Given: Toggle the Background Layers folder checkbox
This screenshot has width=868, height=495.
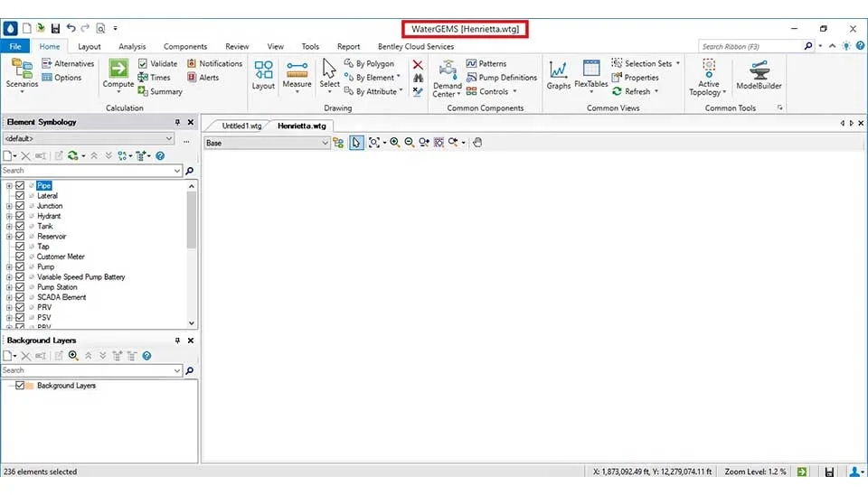Looking at the screenshot, I should coord(20,386).
